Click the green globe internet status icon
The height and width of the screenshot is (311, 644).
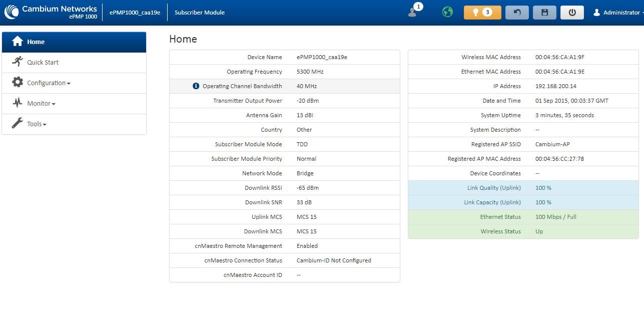(447, 12)
